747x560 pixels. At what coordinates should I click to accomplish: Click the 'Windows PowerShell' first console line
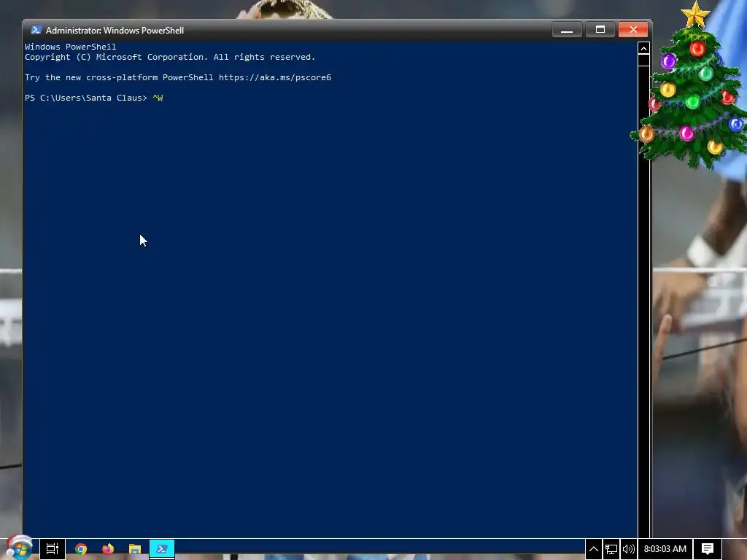click(x=71, y=47)
